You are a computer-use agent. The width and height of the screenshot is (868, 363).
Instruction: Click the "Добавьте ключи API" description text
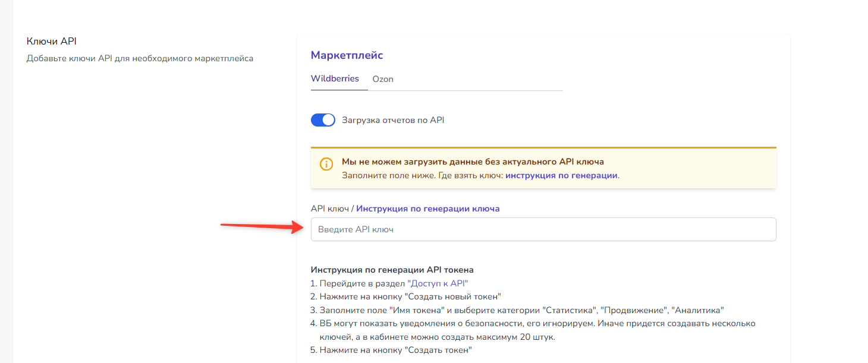pos(140,58)
